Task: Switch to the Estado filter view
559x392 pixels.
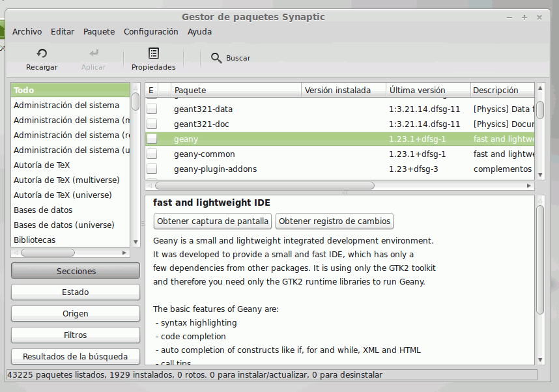Action: 76,292
